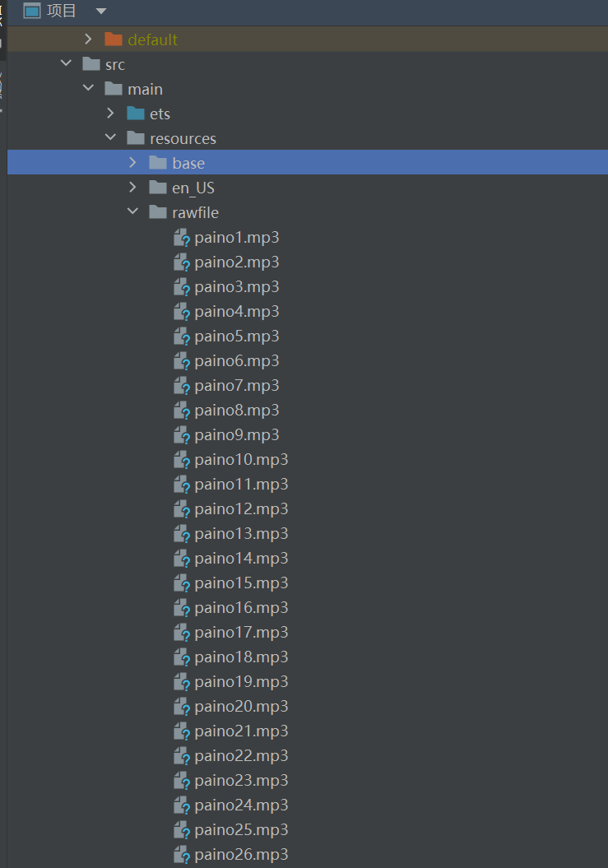Viewport: 608px width, 868px height.
Task: Expand the base folder chevron
Action: click(x=134, y=163)
